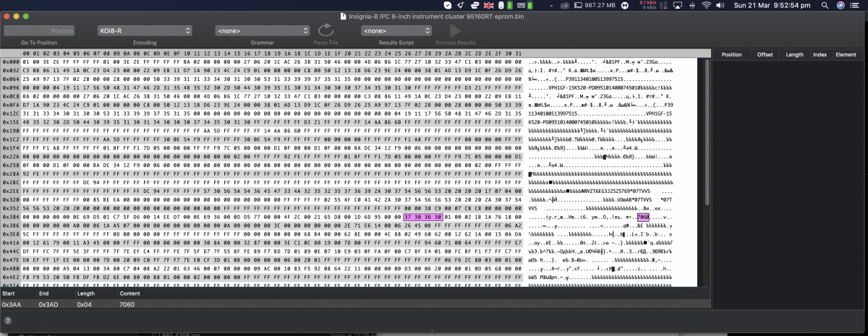Click the Go To Position input field
The height and width of the screenshot is (336, 868).
[39, 31]
